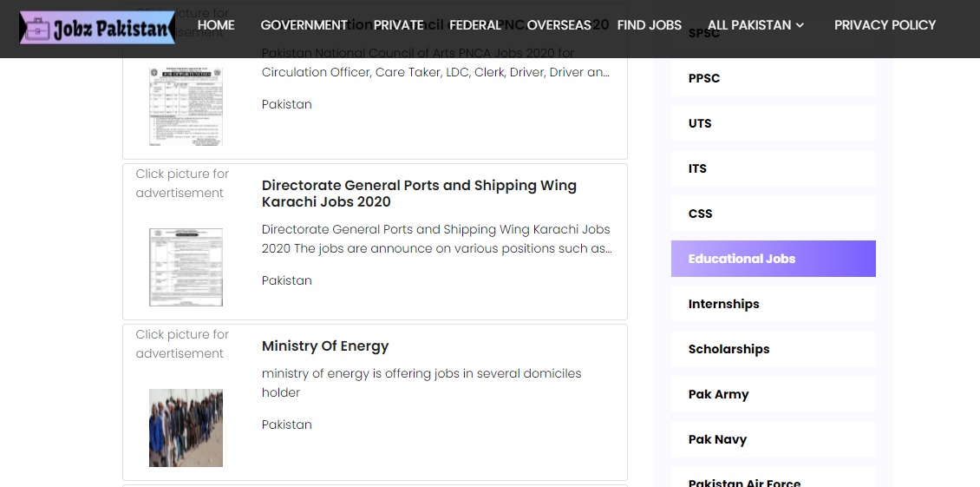Open the Ministry Of Energy job listing
The width and height of the screenshot is (980, 487).
point(325,346)
